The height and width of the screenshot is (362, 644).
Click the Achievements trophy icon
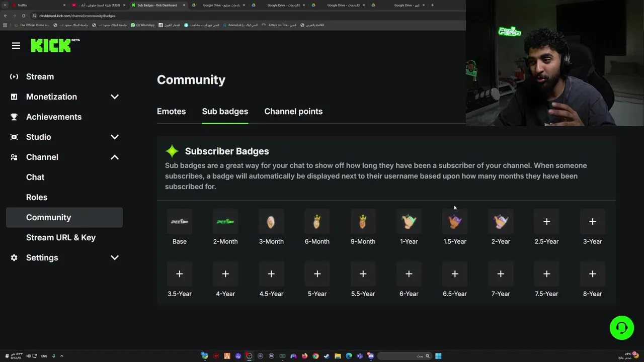point(14,117)
